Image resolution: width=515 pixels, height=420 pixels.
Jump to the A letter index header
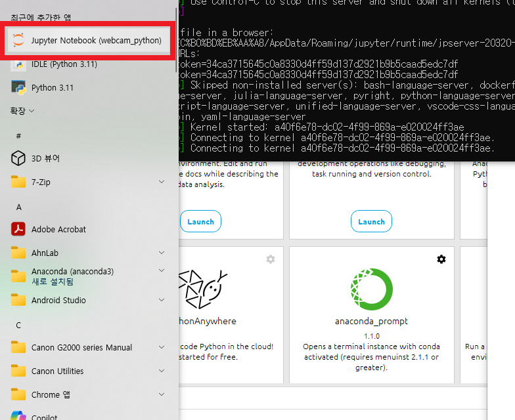(18, 207)
